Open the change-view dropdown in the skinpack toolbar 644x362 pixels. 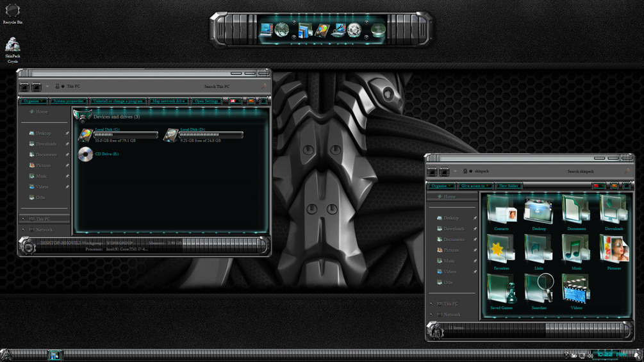[x=599, y=186]
